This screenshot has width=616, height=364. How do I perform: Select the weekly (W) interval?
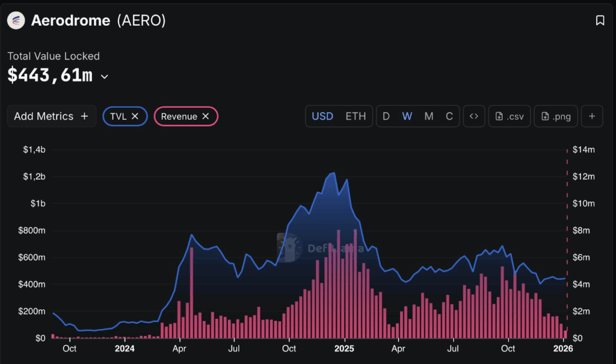[407, 116]
